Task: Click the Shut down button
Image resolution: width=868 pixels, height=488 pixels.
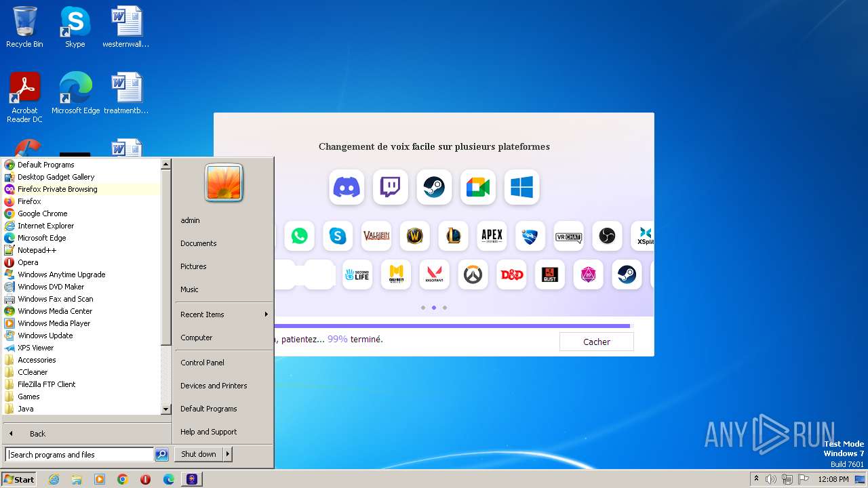Action: (199, 454)
